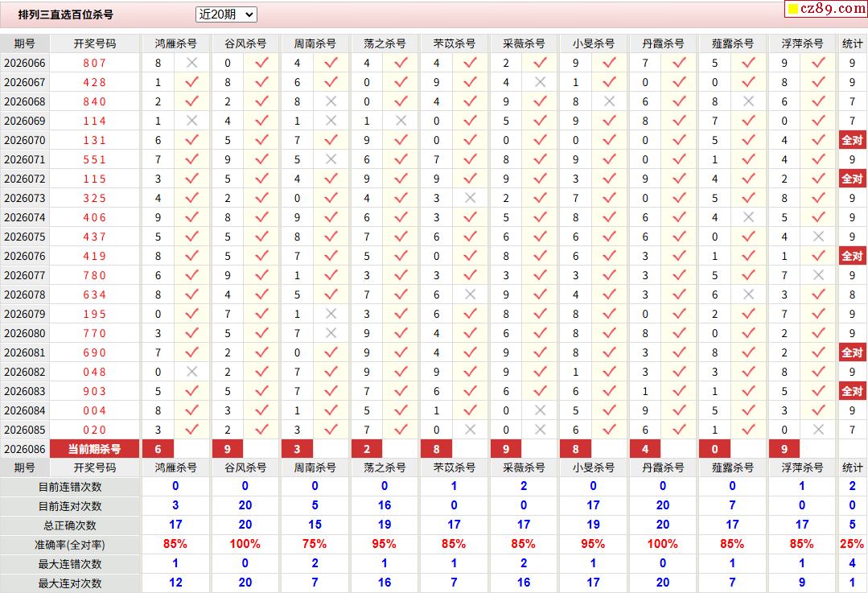Click the check mark in 谷风杀号 for row 2026066
Viewport: 868px width, 593px height.
click(x=261, y=63)
